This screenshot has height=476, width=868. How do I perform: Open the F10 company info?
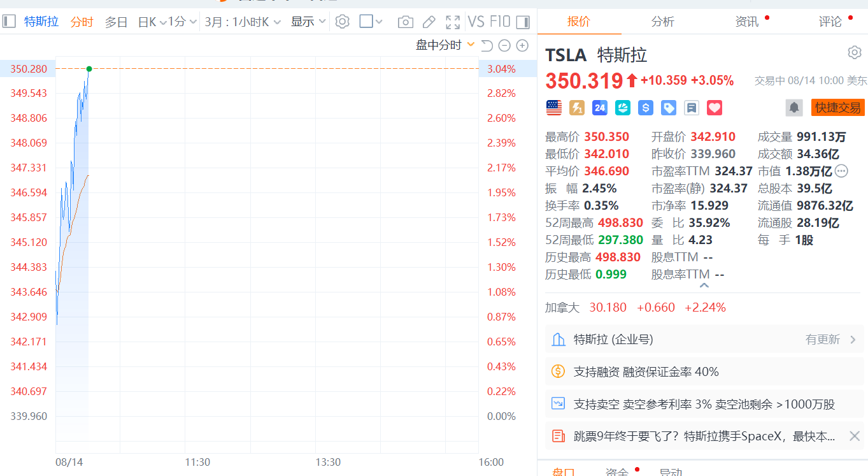click(500, 22)
